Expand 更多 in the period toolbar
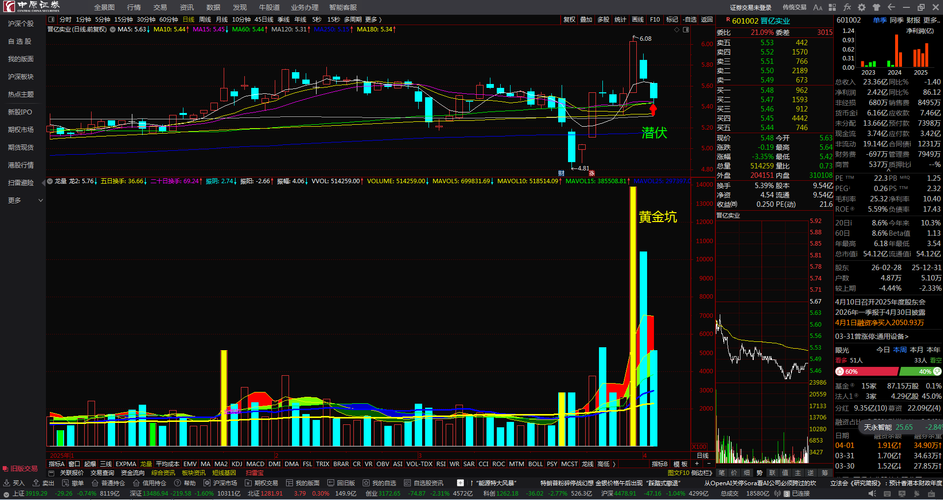 pyautogui.click(x=374, y=19)
